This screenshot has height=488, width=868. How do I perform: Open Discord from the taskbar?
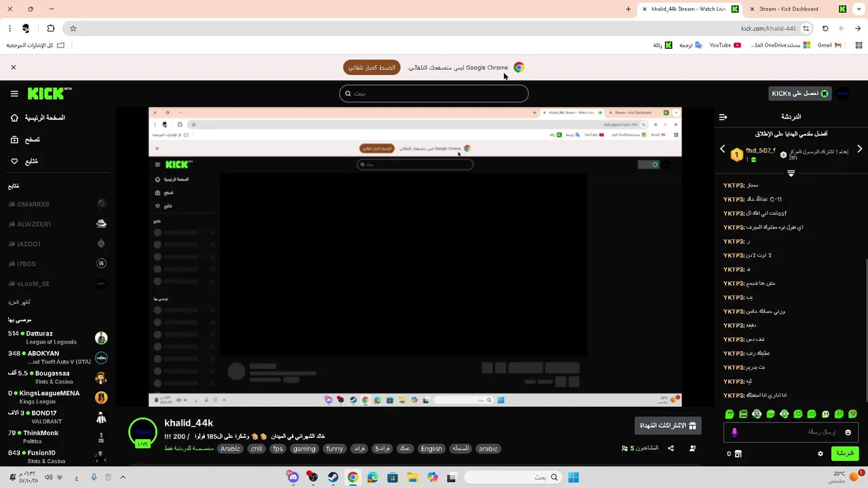click(x=293, y=477)
